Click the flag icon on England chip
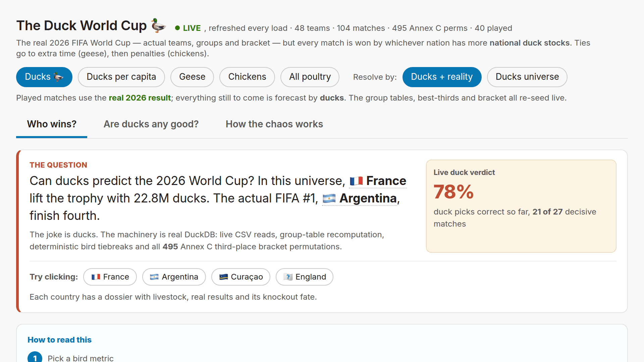This screenshot has width=644, height=362. (288, 277)
